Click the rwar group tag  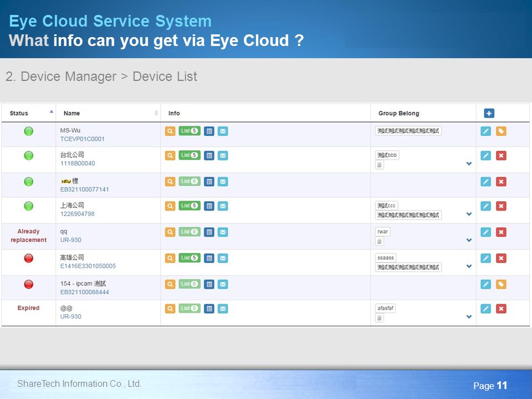point(383,232)
